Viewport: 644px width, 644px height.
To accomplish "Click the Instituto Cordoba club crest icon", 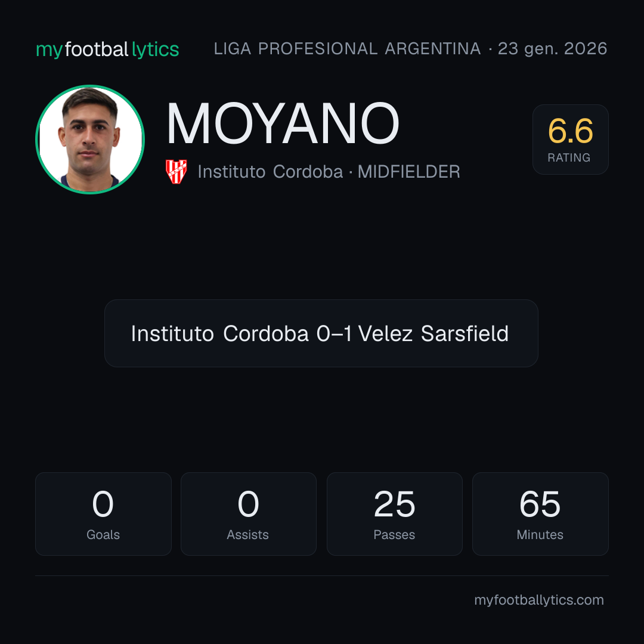I will click(x=176, y=172).
